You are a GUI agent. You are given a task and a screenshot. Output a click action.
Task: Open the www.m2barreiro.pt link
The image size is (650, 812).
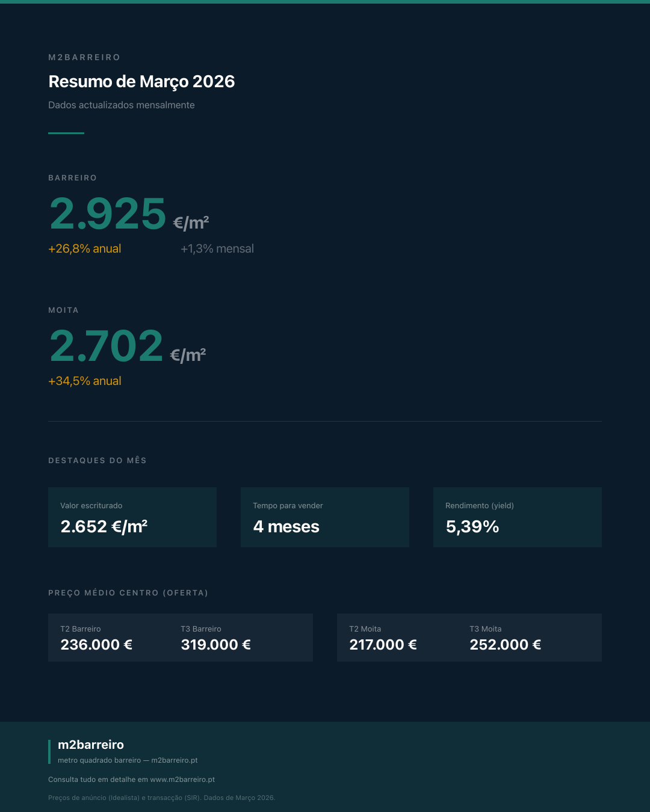(x=182, y=780)
